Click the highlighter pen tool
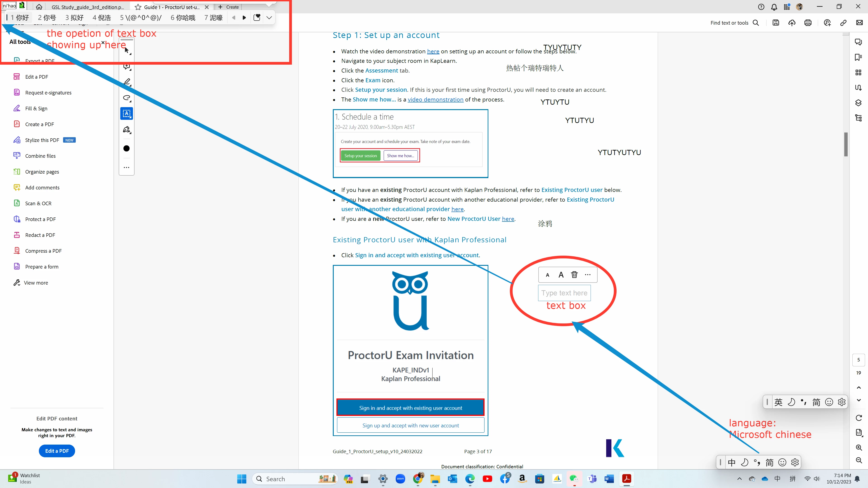The width and height of the screenshot is (868, 488). click(127, 82)
